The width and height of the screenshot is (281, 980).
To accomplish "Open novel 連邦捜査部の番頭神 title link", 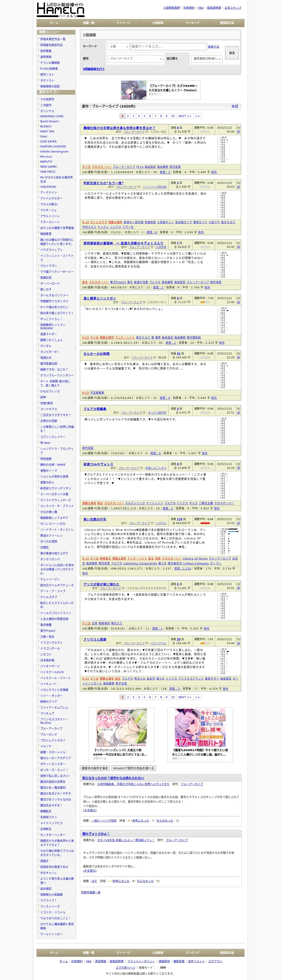I will pyautogui.click(x=123, y=243).
